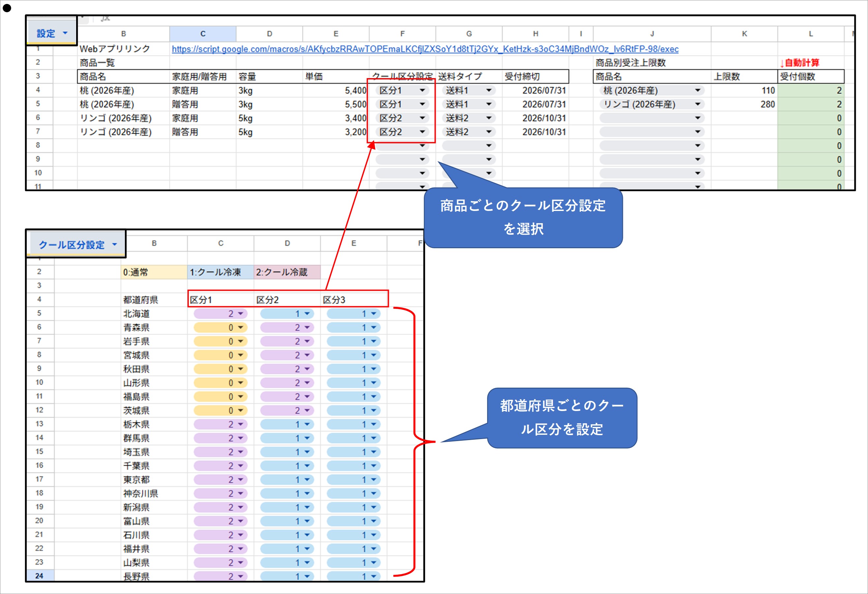868x594 pixels.
Task: Click the 福井県 prefecture cell
Action: coord(154,549)
